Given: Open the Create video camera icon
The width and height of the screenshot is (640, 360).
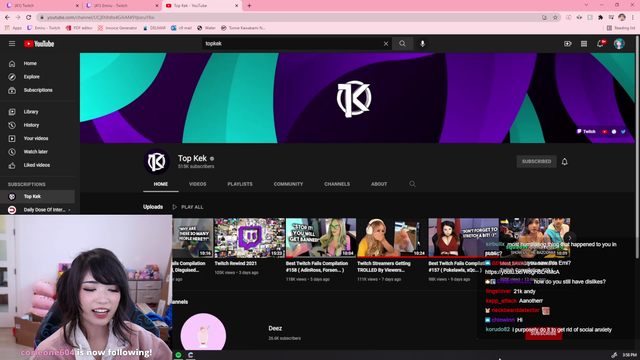Looking at the screenshot, I should point(567,44).
